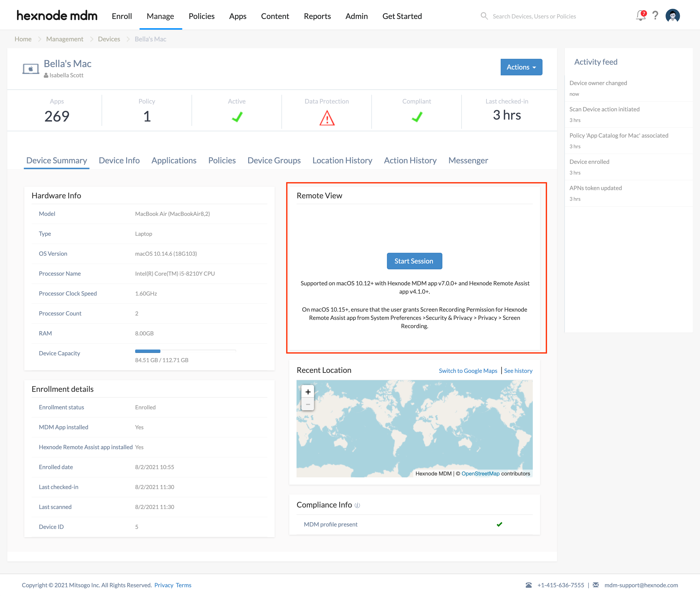This screenshot has height=596, width=700.
Task: Zoom out on the location map
Action: point(308,404)
